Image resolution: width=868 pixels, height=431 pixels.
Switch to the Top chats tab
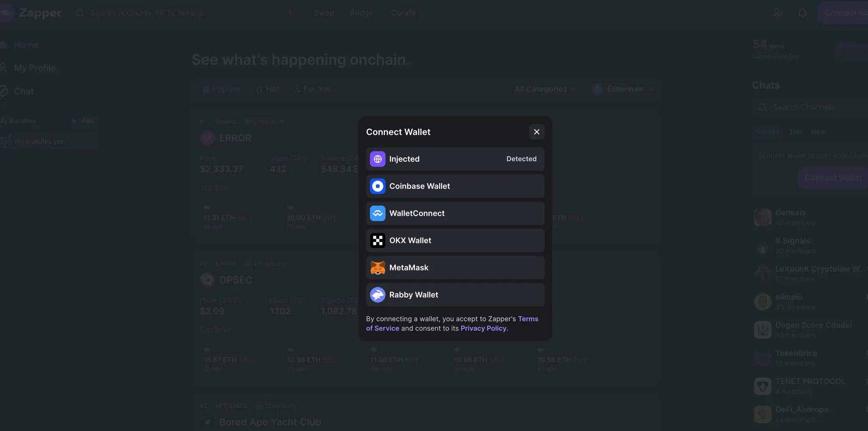click(x=795, y=132)
